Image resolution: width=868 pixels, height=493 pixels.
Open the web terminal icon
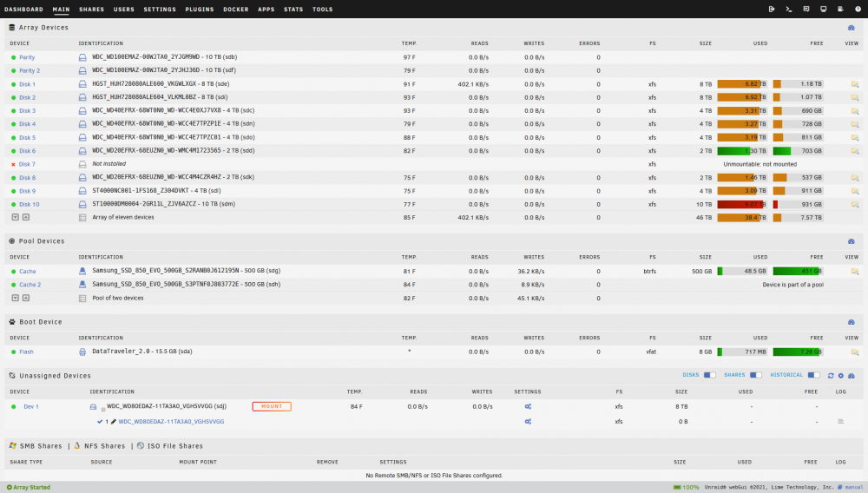[789, 9]
